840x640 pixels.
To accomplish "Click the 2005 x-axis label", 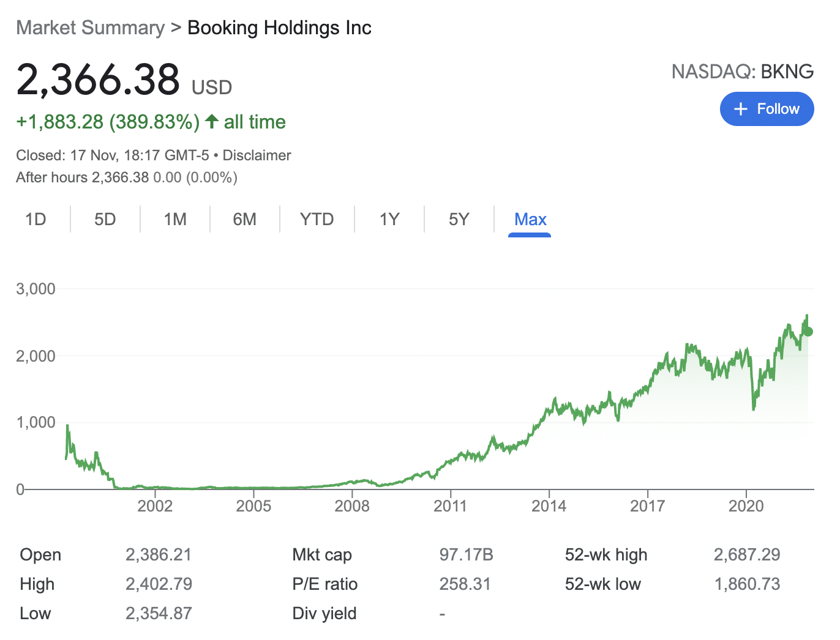I will point(253,506).
